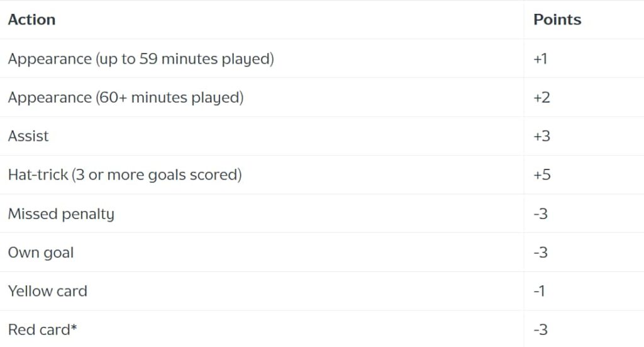Click the +2 points value
The image size is (644, 347).
(541, 98)
